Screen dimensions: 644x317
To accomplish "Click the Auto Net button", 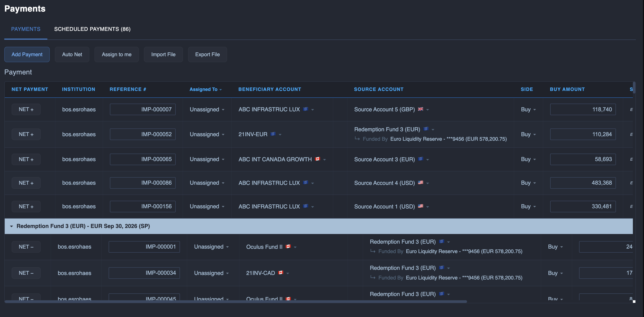I will [72, 54].
